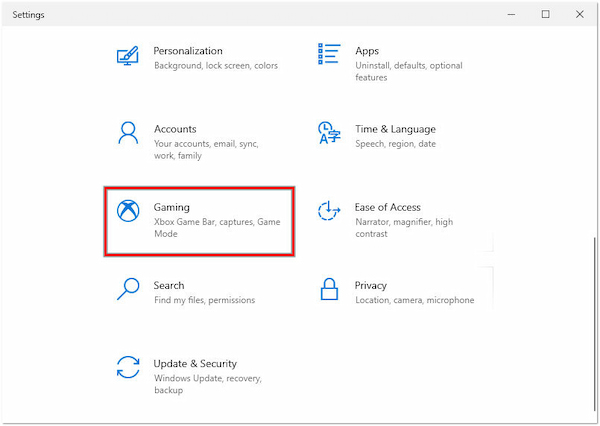Select the Accounts person icon
The image size is (600, 426).
click(128, 133)
